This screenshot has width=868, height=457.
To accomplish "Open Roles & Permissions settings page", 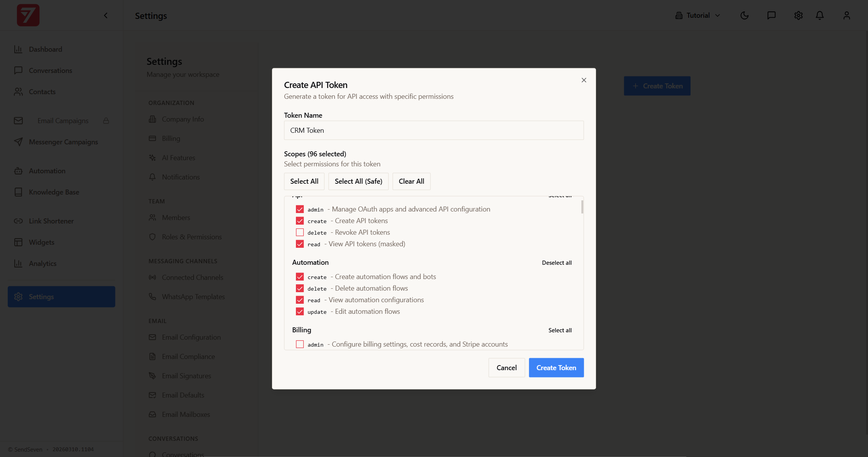I will coord(192,237).
